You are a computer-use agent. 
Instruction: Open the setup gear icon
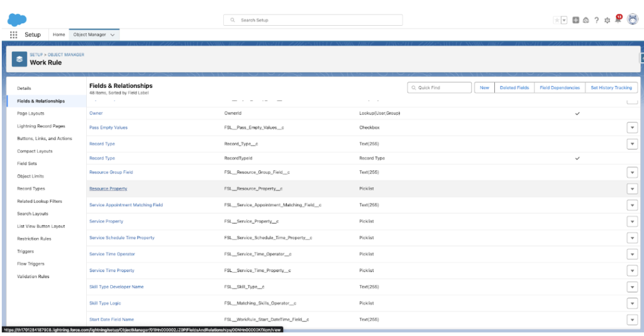(x=607, y=20)
